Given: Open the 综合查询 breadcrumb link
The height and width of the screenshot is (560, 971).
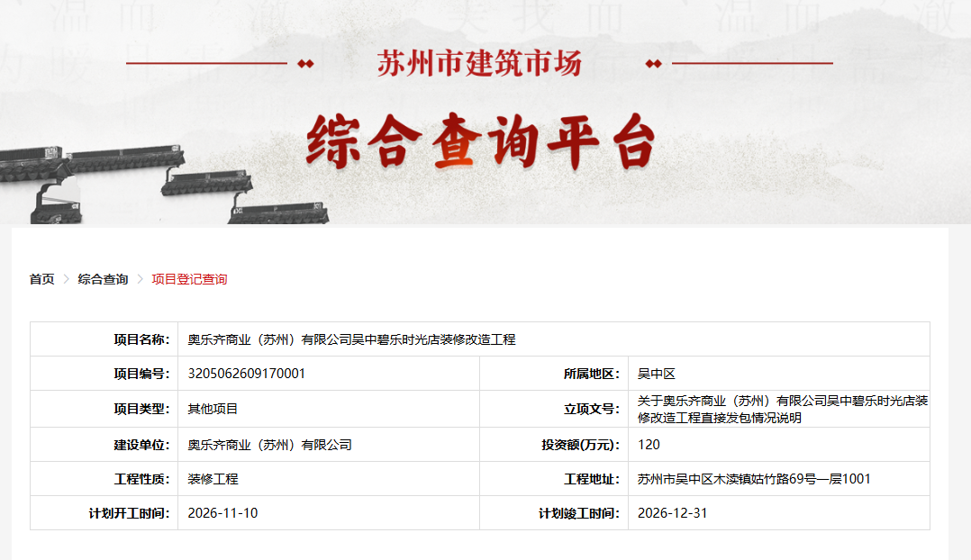Looking at the screenshot, I should [x=103, y=279].
